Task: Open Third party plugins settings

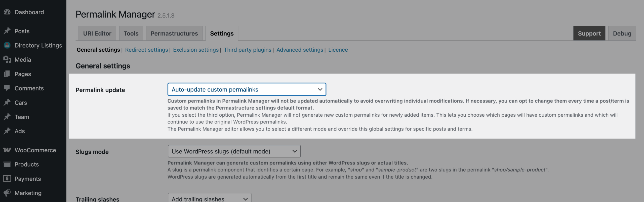Action: [248, 50]
